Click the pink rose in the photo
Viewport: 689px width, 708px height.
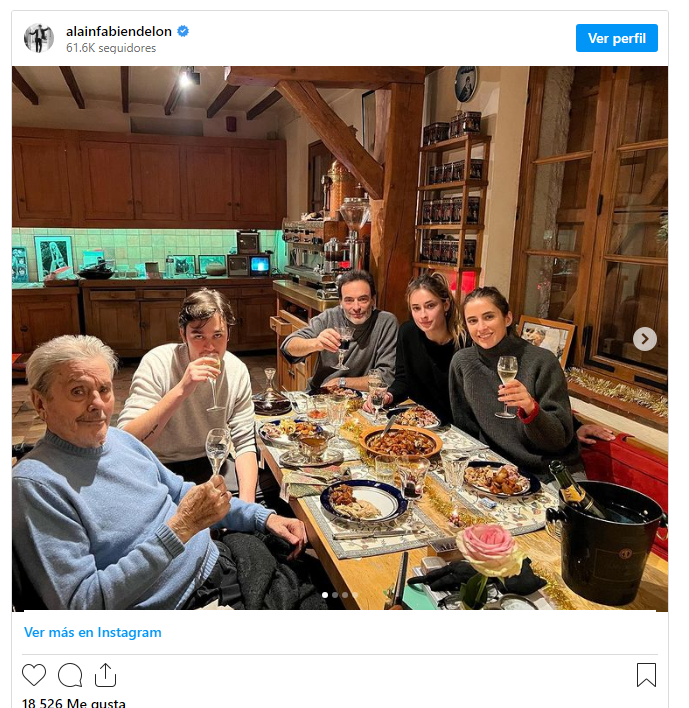490,549
